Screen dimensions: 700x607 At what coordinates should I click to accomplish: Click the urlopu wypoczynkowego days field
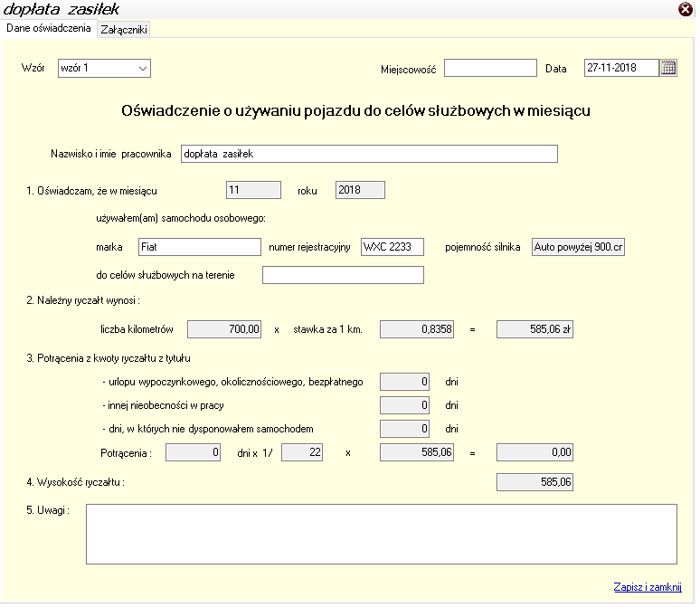coord(404,382)
